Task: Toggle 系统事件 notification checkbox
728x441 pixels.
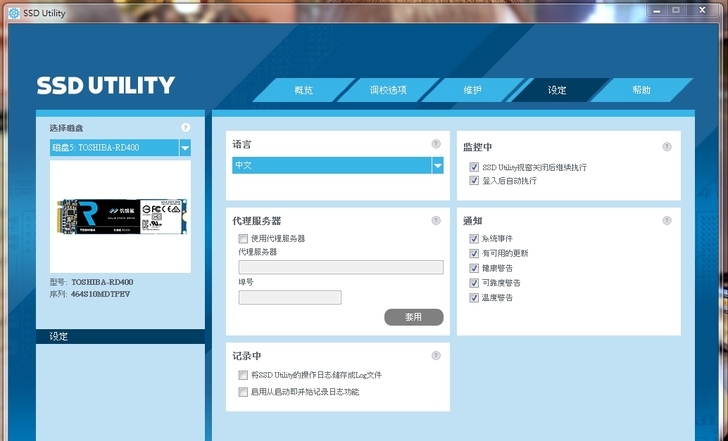Action: [x=474, y=239]
